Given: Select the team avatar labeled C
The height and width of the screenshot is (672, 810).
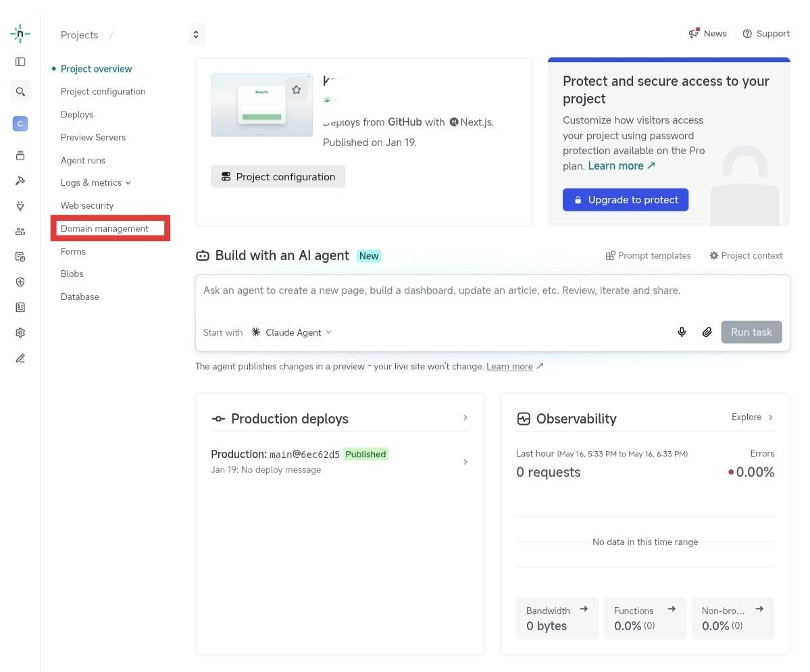Looking at the screenshot, I should click(20, 124).
